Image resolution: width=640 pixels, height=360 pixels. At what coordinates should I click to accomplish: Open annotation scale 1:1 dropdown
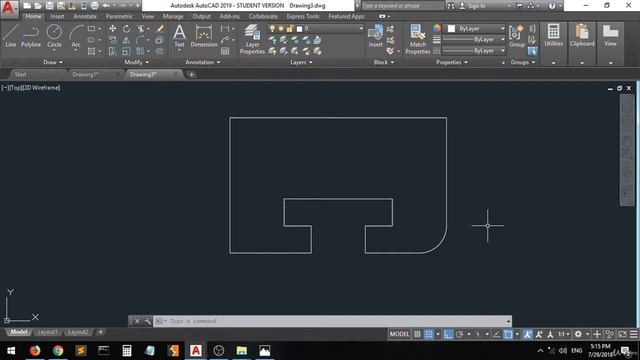(564, 334)
